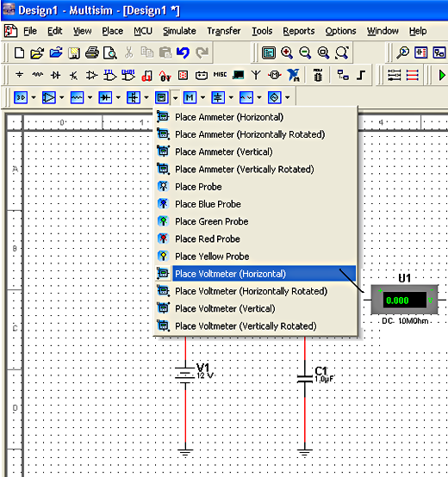
Task: Open the CMOS component group
Action: 128,75
